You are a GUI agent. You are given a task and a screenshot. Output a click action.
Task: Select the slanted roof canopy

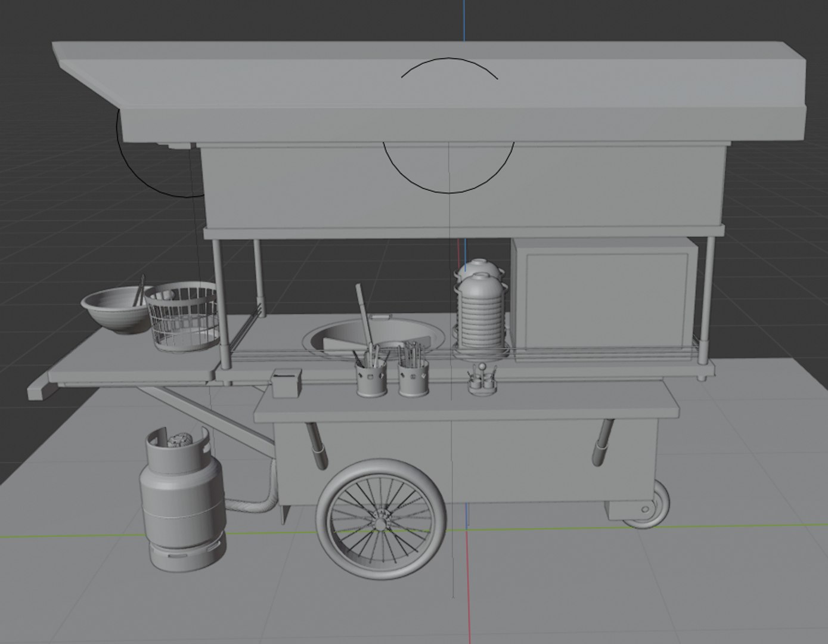click(429, 92)
